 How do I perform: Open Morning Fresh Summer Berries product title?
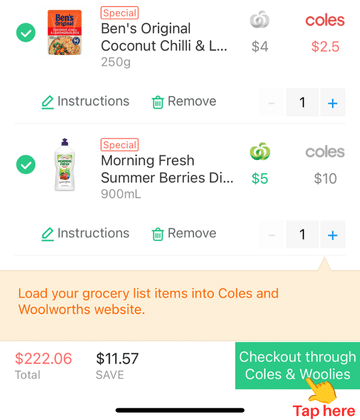[x=167, y=169]
